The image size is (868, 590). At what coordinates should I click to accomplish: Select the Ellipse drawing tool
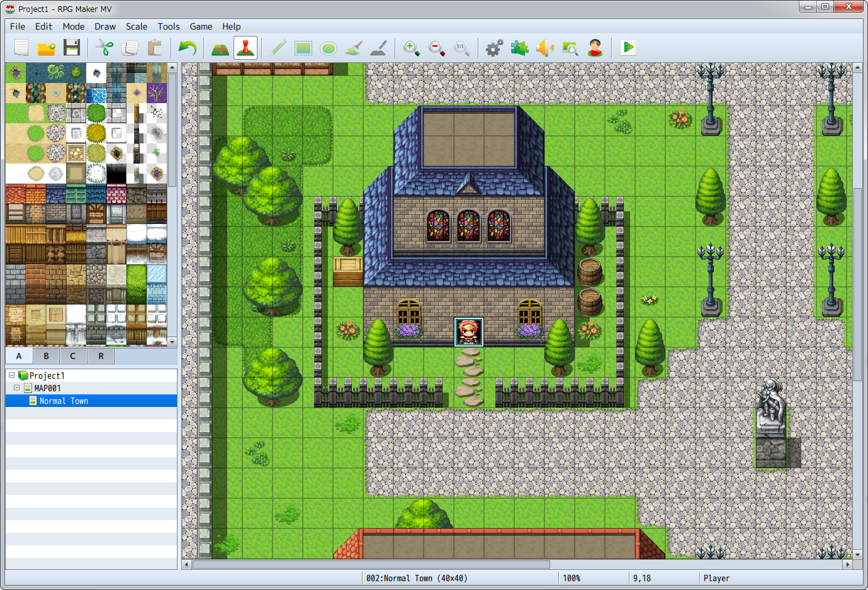(329, 48)
